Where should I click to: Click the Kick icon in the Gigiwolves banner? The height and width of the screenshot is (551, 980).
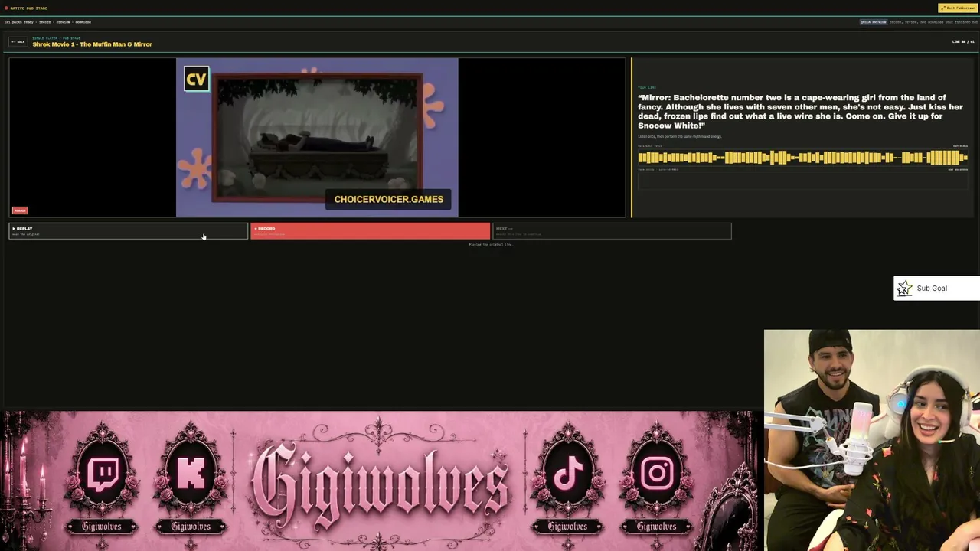[190, 473]
